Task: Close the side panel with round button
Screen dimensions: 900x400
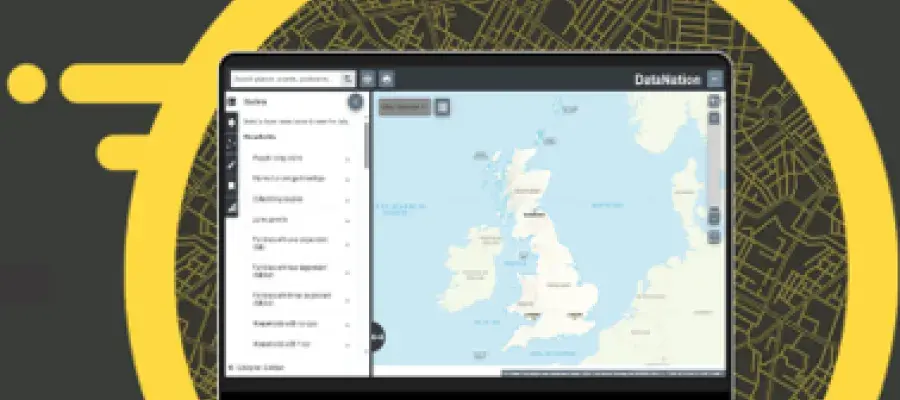Action: pyautogui.click(x=356, y=102)
